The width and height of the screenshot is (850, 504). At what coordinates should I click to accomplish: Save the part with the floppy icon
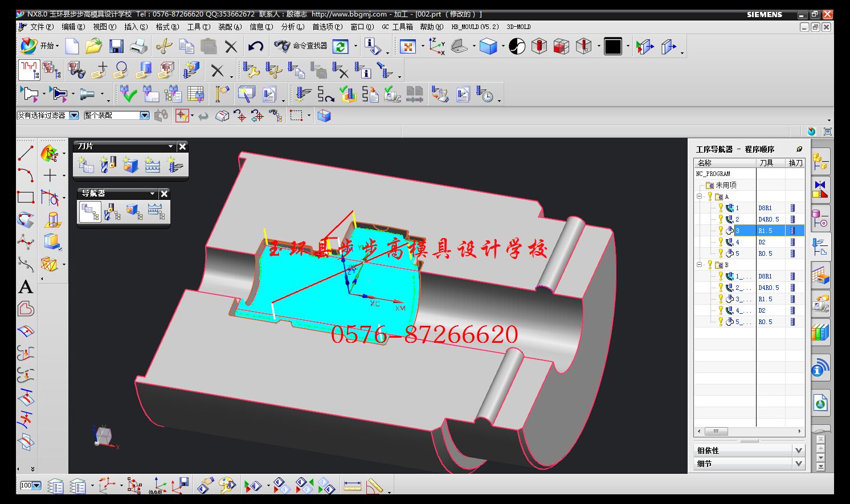[116, 46]
